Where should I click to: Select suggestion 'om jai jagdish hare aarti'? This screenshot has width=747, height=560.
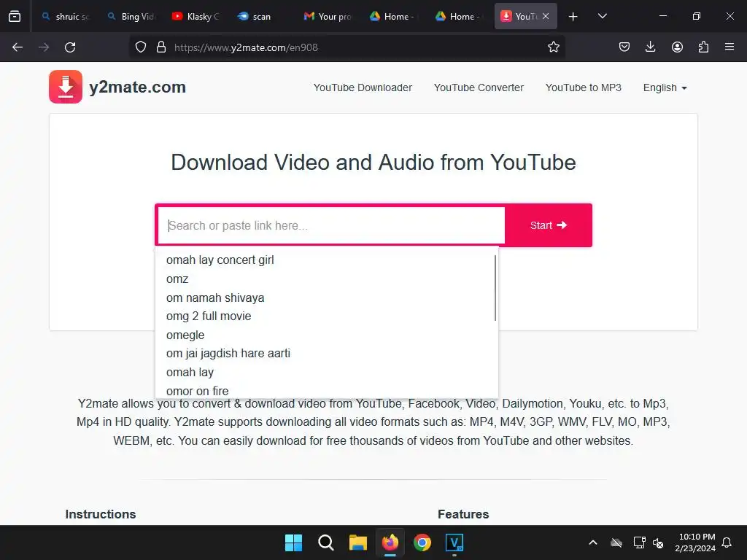(x=228, y=354)
